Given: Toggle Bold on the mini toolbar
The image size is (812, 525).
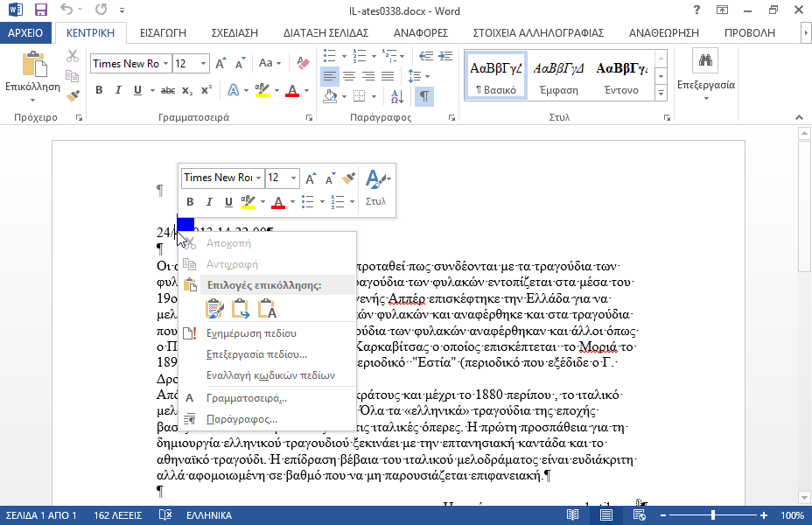Looking at the screenshot, I should pyautogui.click(x=190, y=202).
